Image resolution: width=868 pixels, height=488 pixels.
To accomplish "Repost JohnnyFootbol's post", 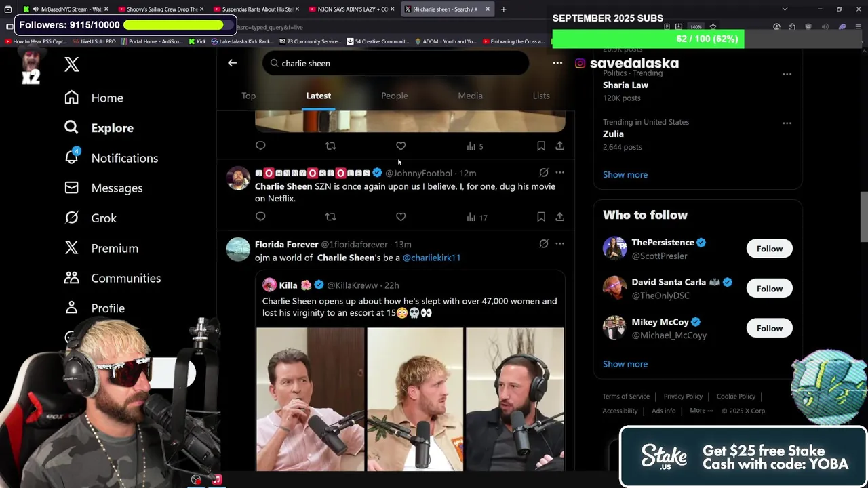I will coord(330,217).
